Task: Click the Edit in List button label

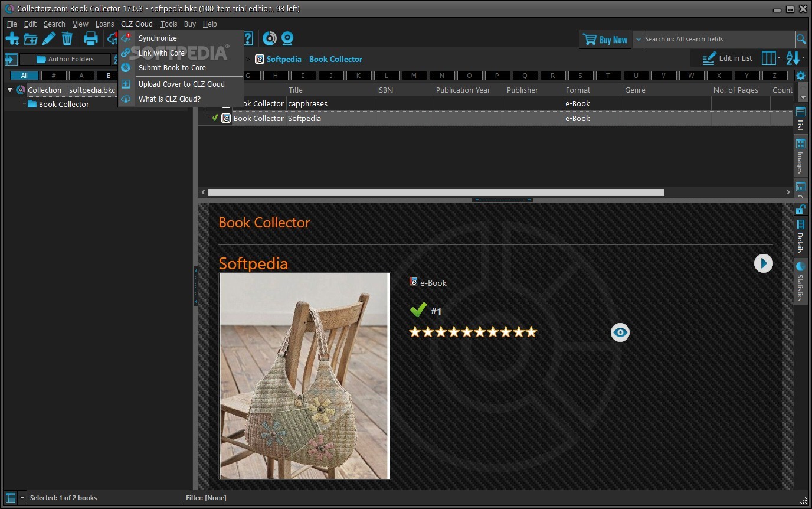Action: coord(735,58)
